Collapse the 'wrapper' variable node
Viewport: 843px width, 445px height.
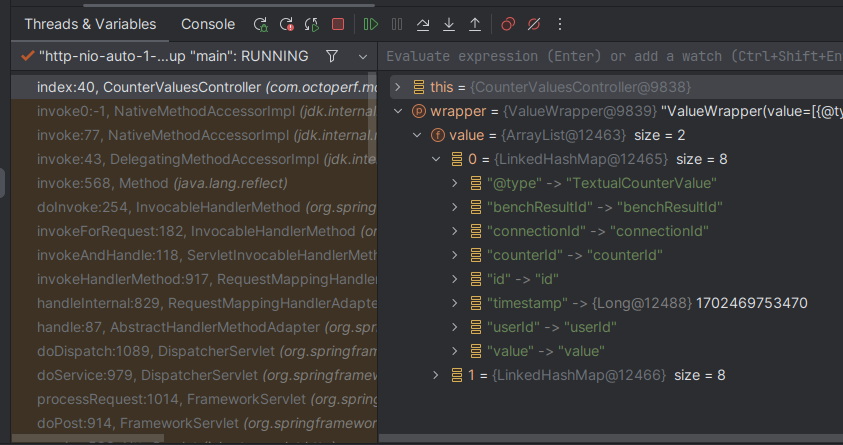pyautogui.click(x=398, y=111)
